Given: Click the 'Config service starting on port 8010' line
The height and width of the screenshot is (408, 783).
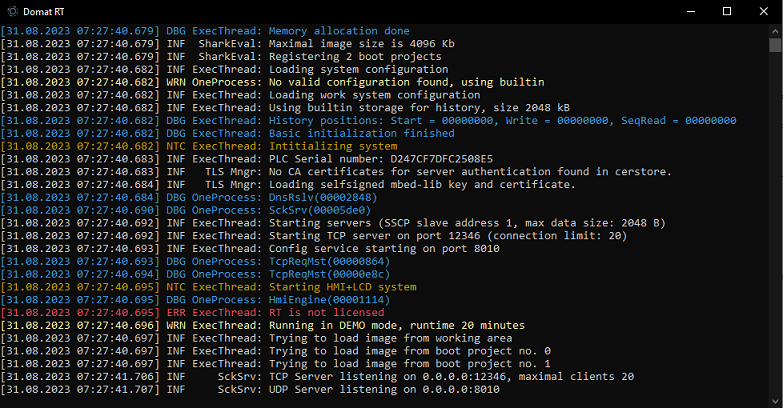Looking at the screenshot, I should [x=250, y=249].
